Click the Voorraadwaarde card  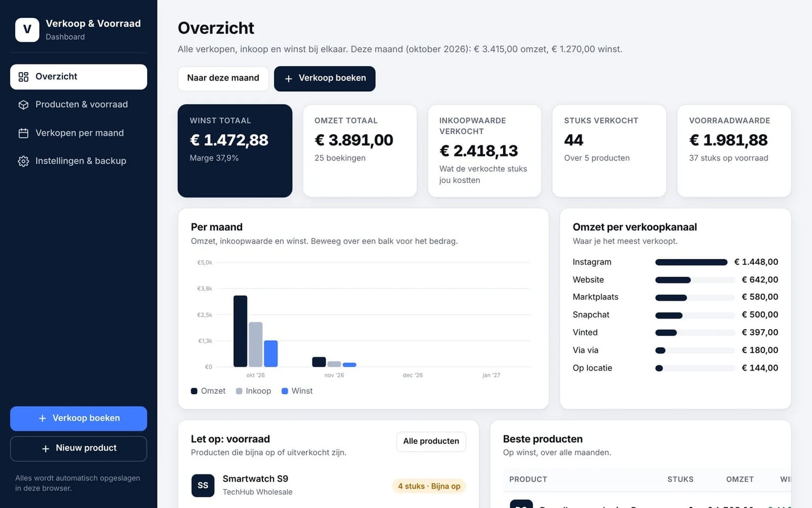click(734, 151)
